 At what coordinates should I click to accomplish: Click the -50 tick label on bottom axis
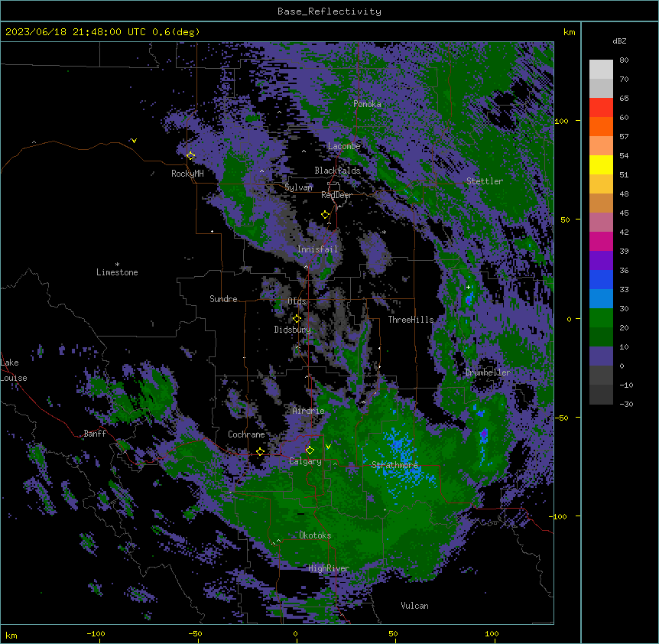(195, 633)
